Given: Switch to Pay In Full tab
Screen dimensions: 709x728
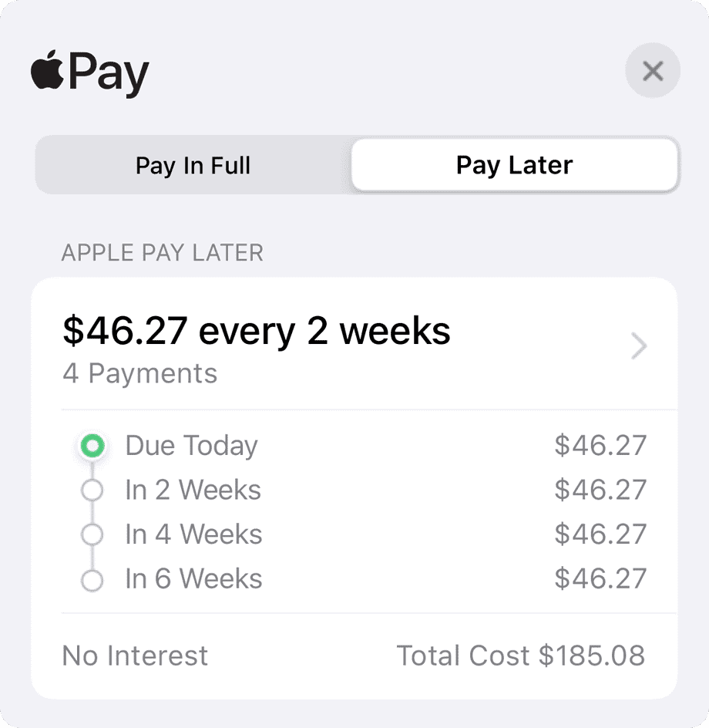Looking at the screenshot, I should [193, 166].
